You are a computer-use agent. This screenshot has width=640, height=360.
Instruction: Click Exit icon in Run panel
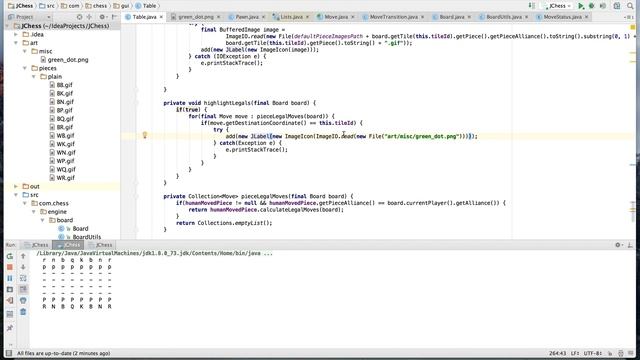coord(10,301)
